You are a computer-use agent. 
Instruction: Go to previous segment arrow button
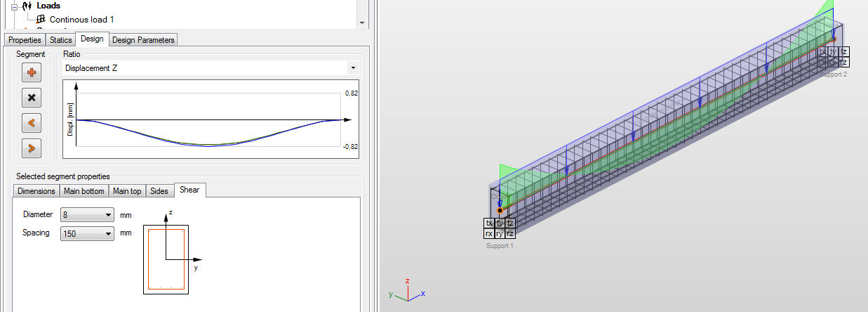(32, 123)
